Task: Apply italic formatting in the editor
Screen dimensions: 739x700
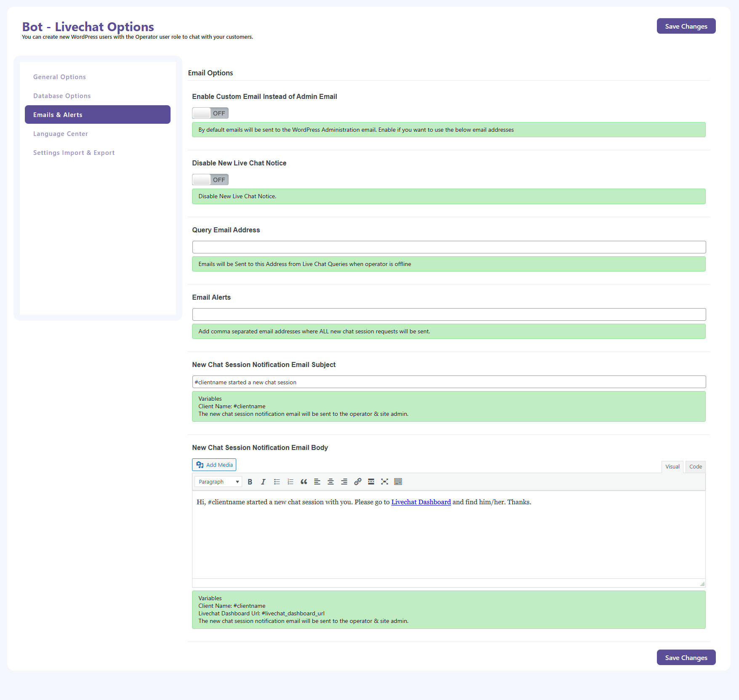Action: [x=263, y=482]
